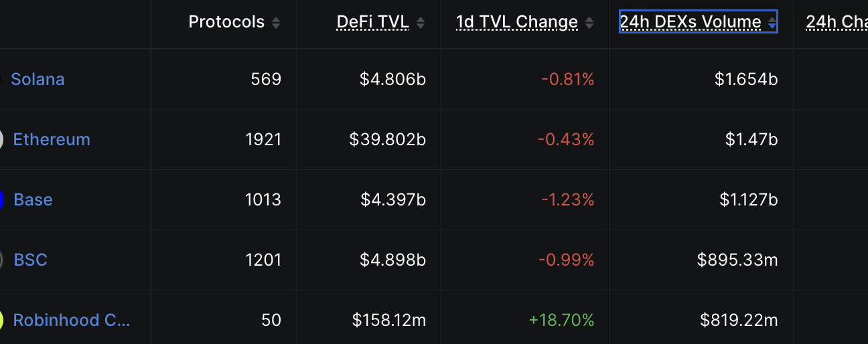This screenshot has height=344, width=868.
Task: Toggle 1d TVL Change sort icon
Action: coord(589,23)
